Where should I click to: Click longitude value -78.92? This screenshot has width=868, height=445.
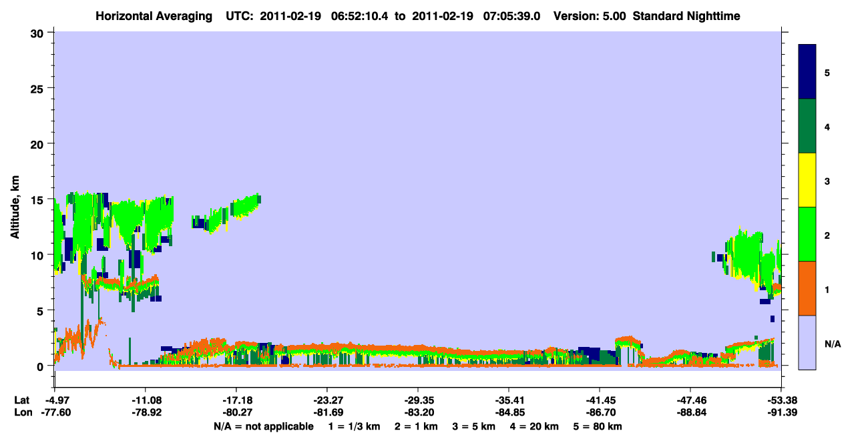click(x=145, y=412)
